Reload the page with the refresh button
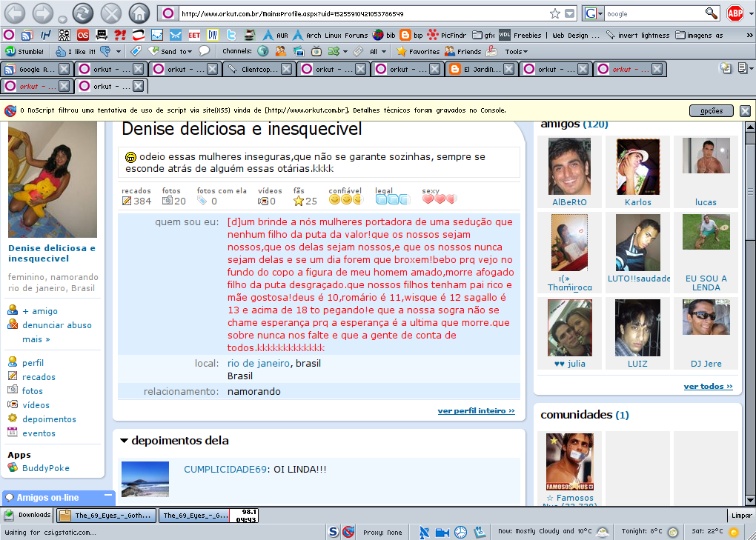Screen dimensions: 756x540 click(x=83, y=13)
